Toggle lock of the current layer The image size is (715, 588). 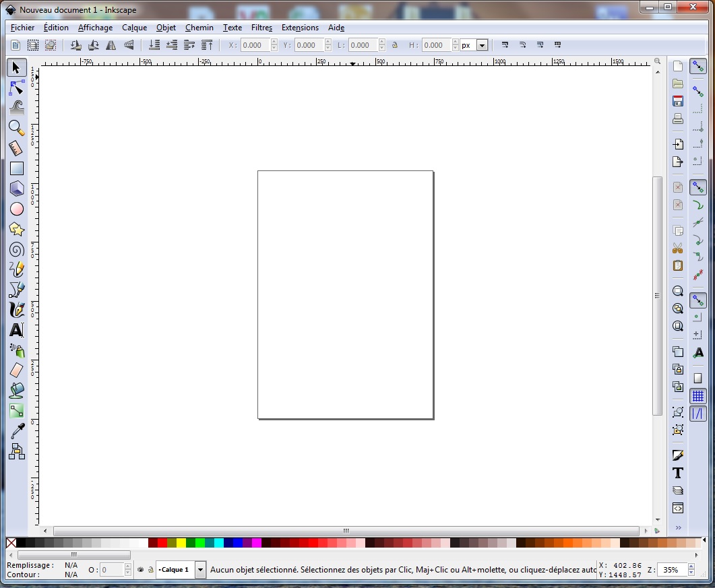(150, 570)
